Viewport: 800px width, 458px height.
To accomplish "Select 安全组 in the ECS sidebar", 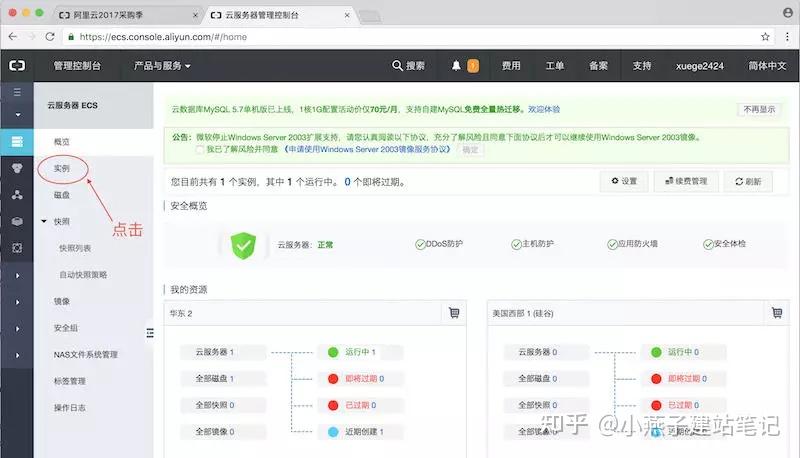I will 66,327.
